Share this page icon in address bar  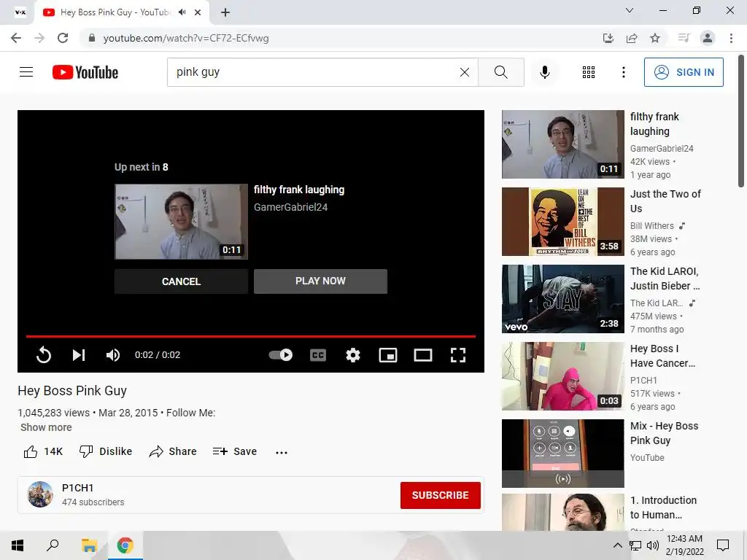[632, 38]
